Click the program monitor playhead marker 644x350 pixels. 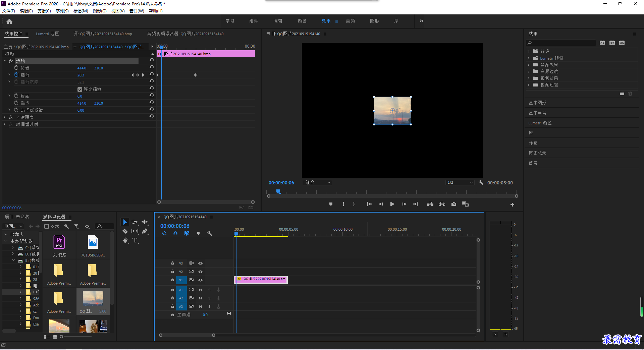[x=278, y=191]
